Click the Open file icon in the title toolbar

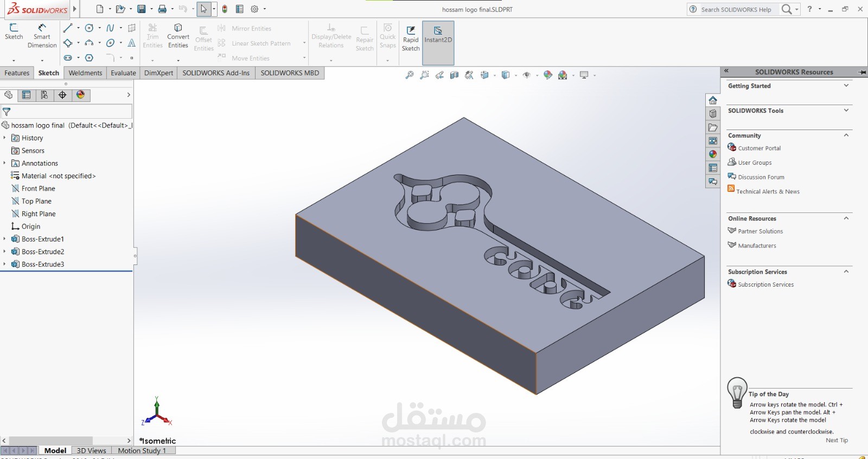click(120, 9)
